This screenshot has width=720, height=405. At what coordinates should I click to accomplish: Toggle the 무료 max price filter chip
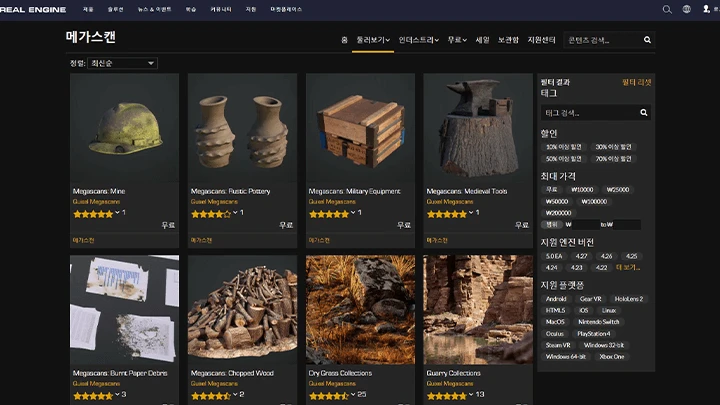pos(551,190)
